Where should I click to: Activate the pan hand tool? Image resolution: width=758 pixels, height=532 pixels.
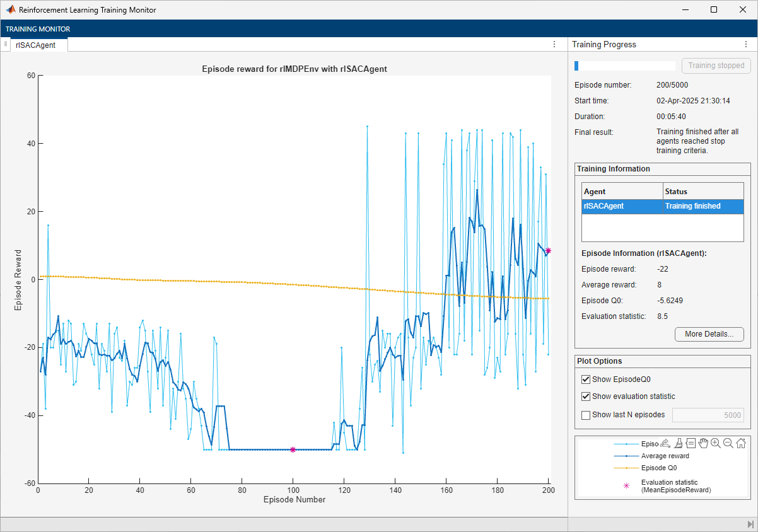click(703, 443)
